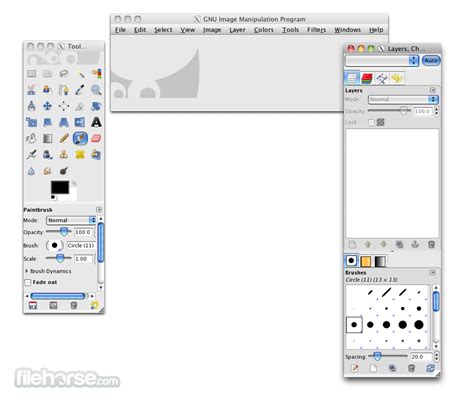Open the Brushes tab configuration menu
Screen dimensions: 474x402
click(433, 272)
